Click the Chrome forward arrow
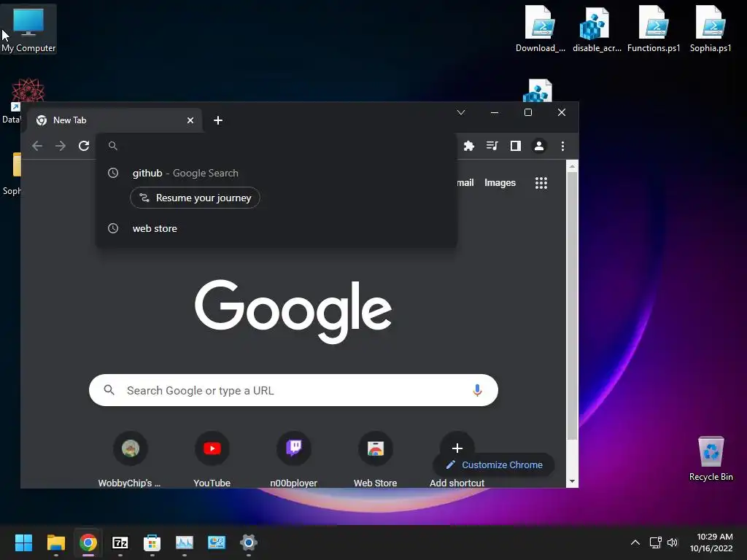The image size is (747, 560). point(61,146)
